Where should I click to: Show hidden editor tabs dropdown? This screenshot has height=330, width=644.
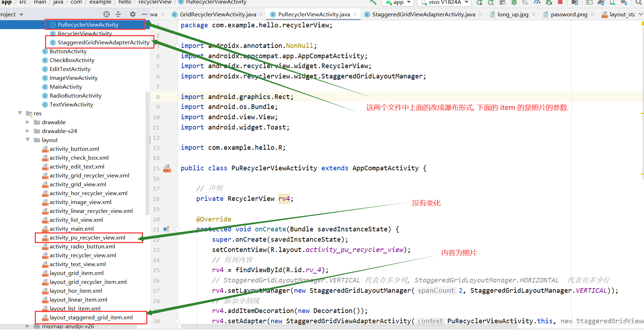click(640, 14)
